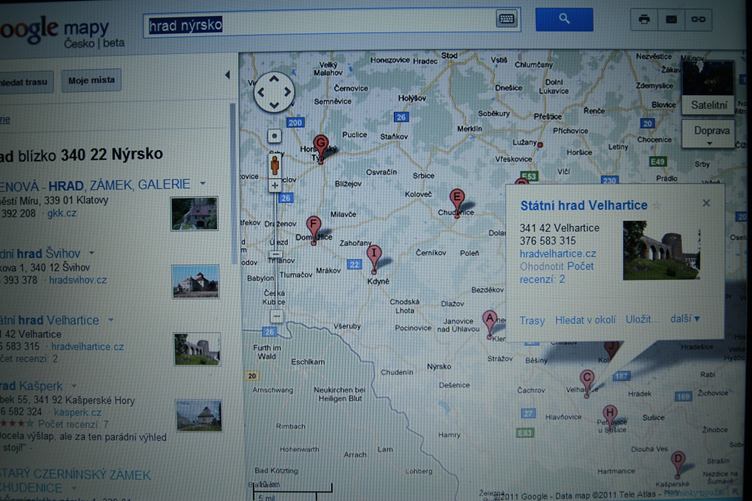752x501 pixels.
Task: Open hradsvihov.cz link in results
Action: [x=78, y=280]
